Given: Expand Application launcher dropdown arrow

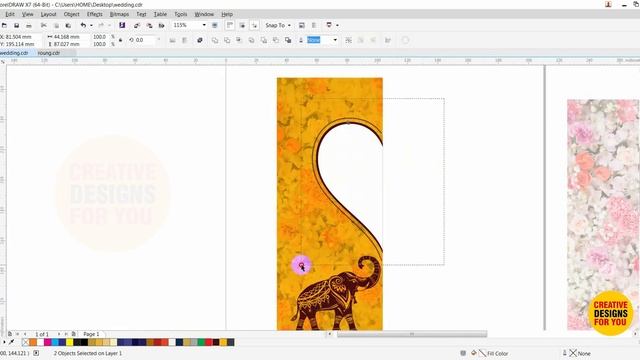Looking at the screenshot, I should click(337, 25).
